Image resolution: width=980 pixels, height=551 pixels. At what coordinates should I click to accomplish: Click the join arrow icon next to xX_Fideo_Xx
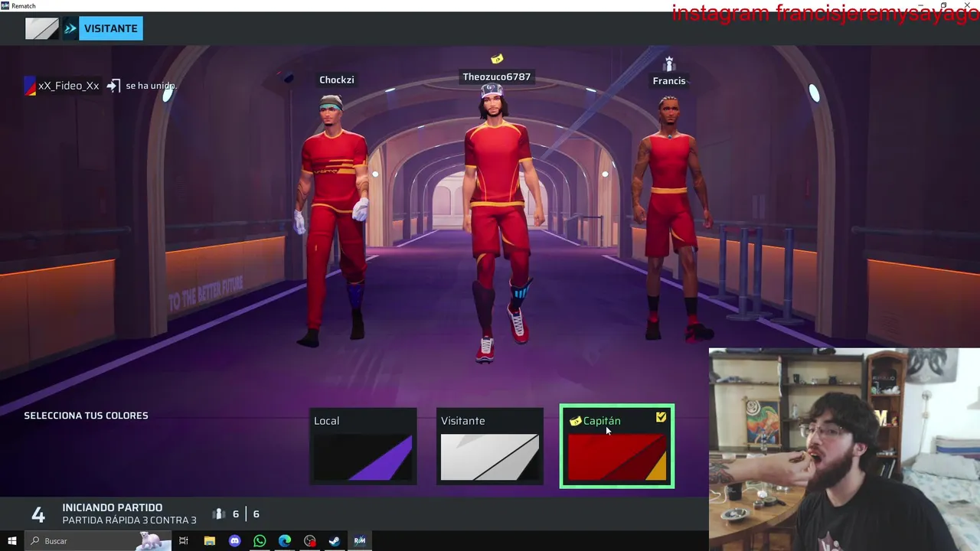pos(113,86)
